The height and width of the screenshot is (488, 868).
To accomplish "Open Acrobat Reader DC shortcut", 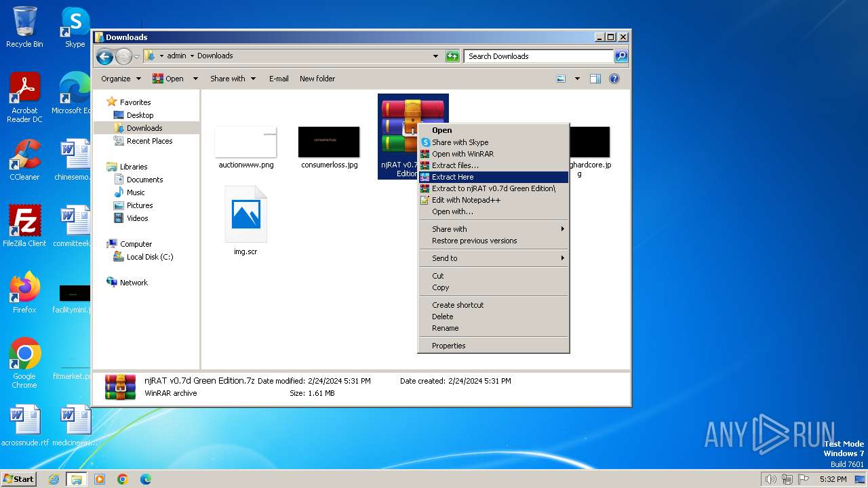I will tap(24, 98).
